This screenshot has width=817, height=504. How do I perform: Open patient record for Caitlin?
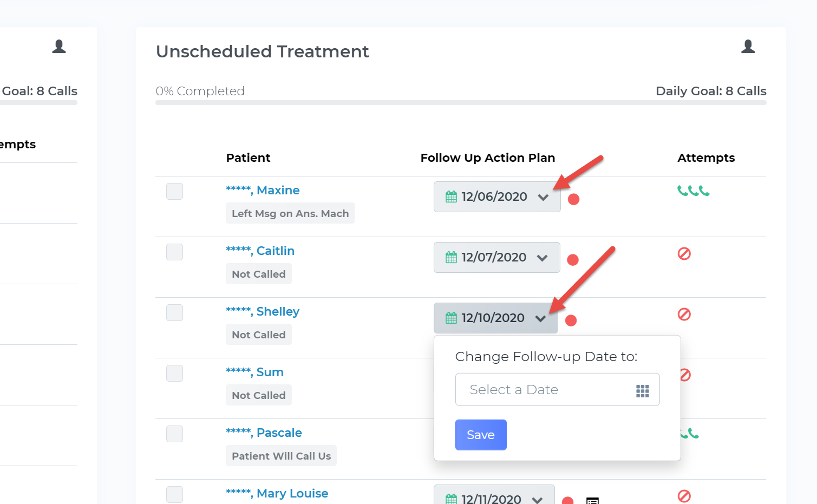(x=260, y=250)
